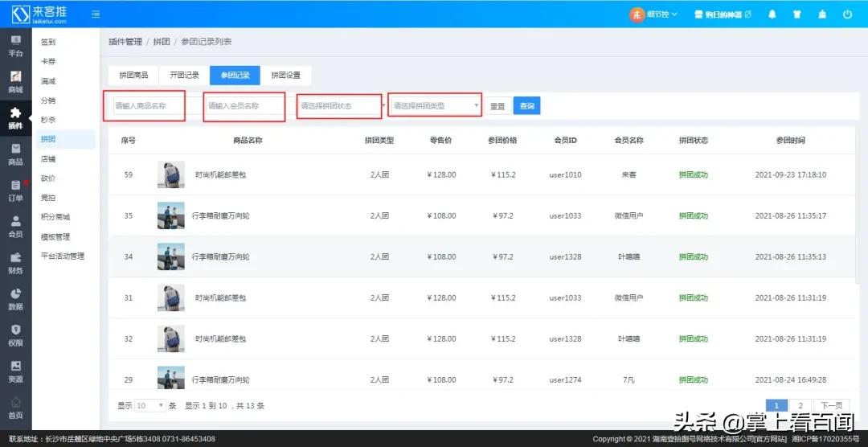Viewport: 868px width, 447px height.
Task: Select the 参团记录 tab
Action: tap(235, 76)
